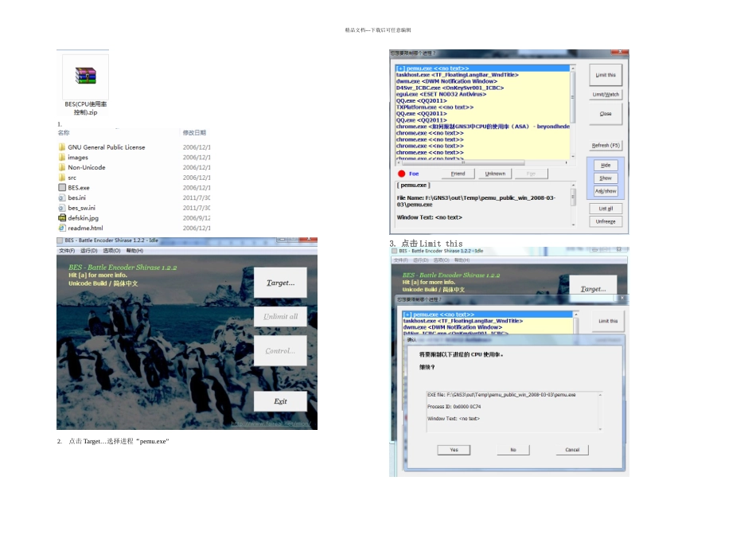Click Target... button in lower-right BES window
The height and width of the screenshot is (535, 756).
[593, 289]
